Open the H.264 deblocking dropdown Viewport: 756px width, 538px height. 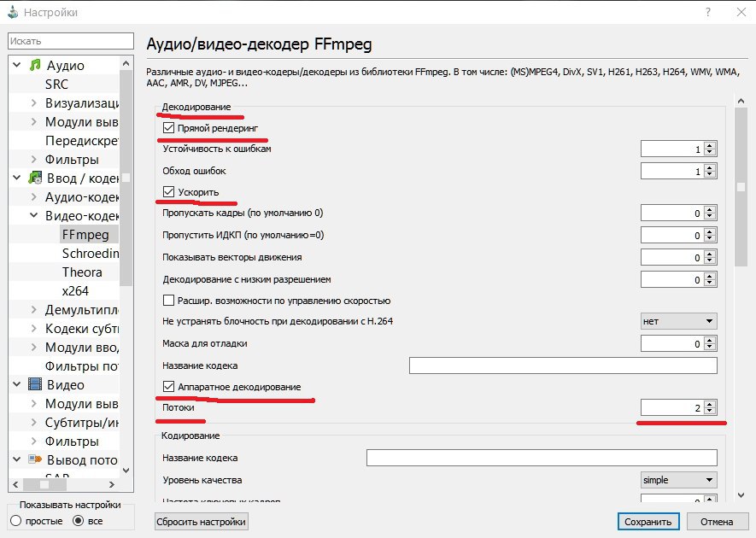678,321
